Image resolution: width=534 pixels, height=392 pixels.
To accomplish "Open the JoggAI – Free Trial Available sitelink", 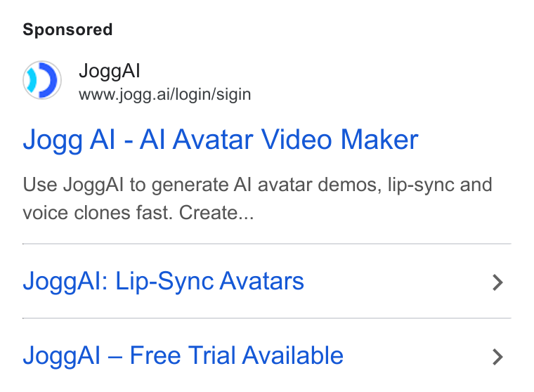I will tap(183, 355).
